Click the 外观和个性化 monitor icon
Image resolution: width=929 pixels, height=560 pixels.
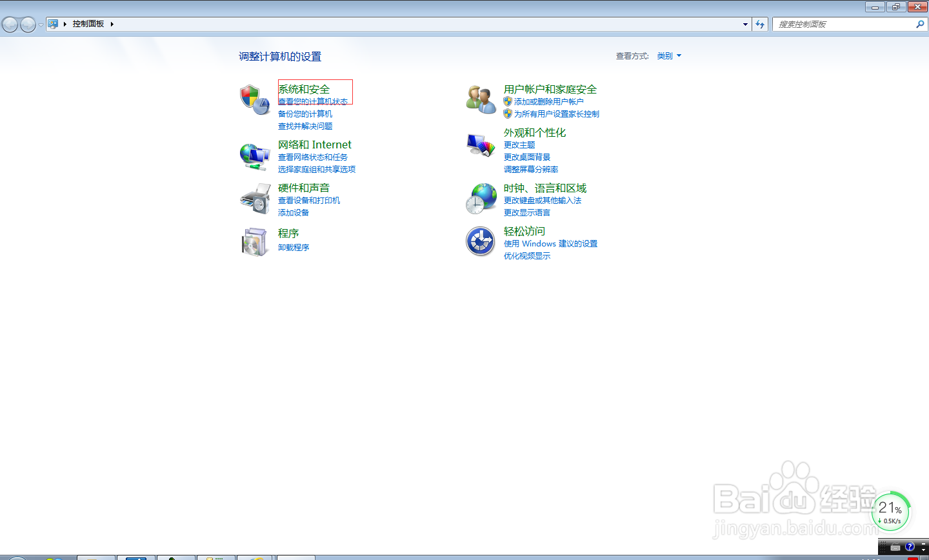coord(480,143)
